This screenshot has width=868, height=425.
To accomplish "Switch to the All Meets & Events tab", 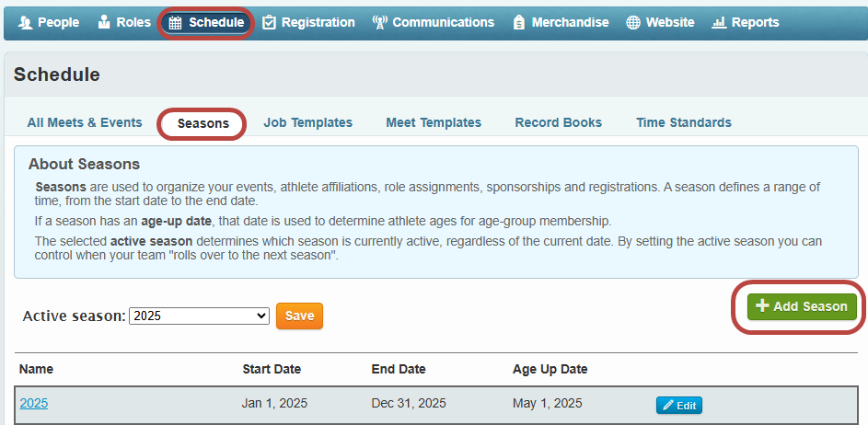I will click(85, 122).
